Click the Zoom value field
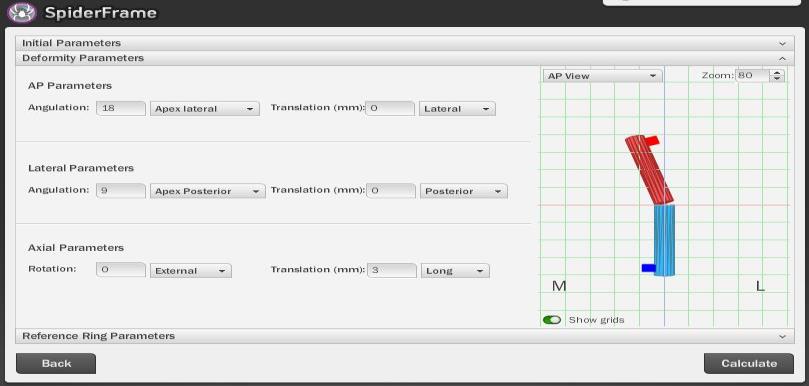 (752, 75)
